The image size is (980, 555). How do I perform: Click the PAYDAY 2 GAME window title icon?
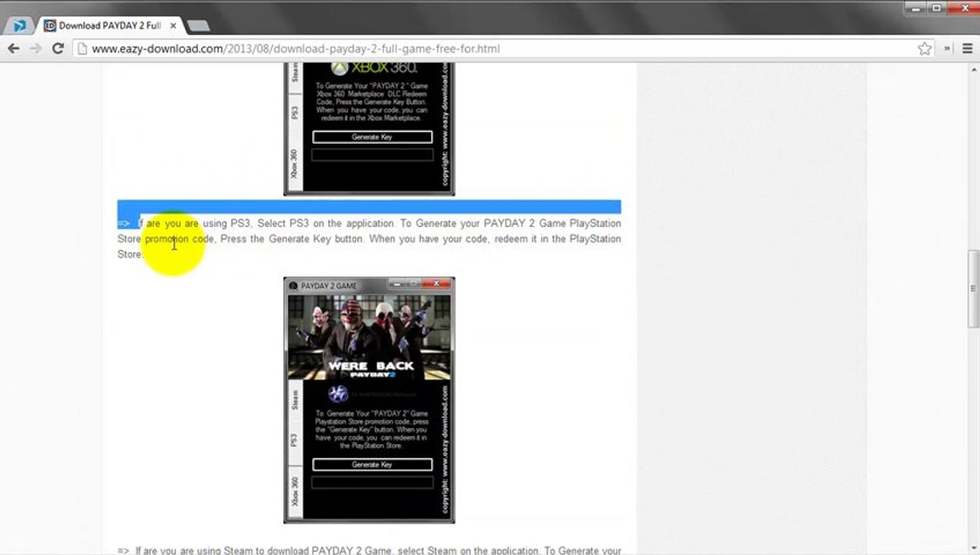point(293,286)
